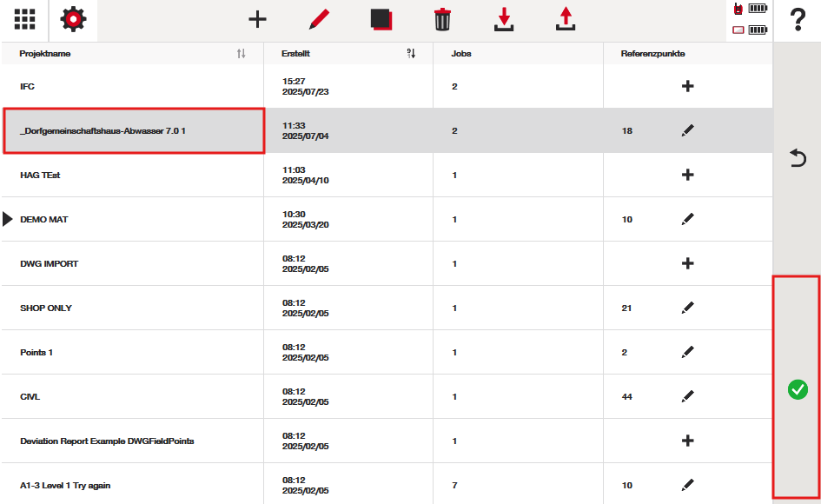Delete project using the trash bin icon

tap(442, 19)
